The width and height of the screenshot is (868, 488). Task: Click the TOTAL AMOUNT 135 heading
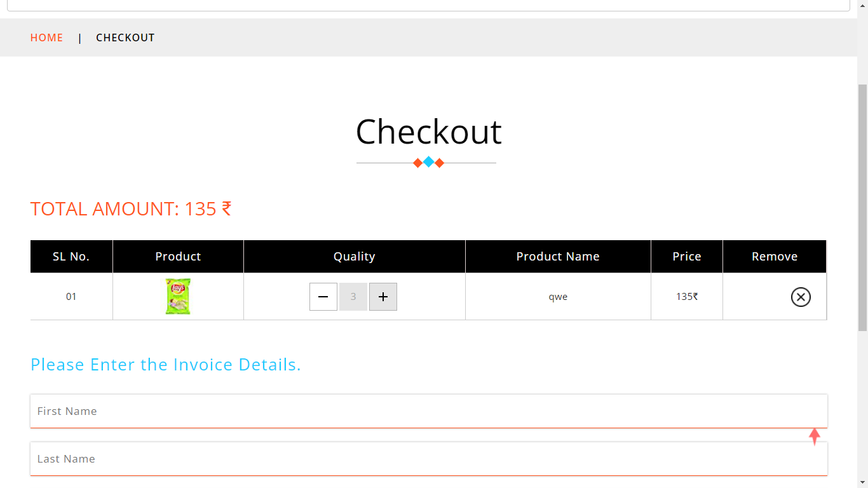coord(131,208)
